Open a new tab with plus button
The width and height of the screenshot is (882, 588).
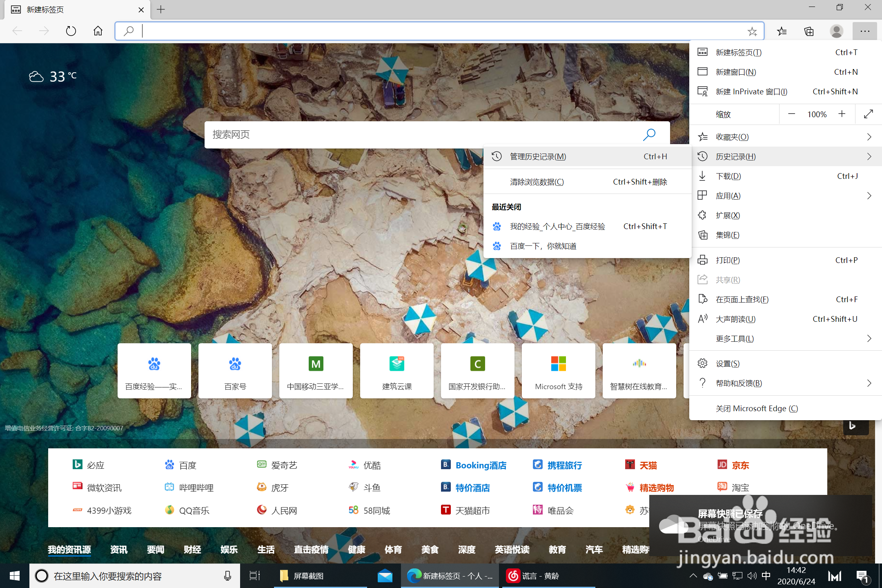161,9
